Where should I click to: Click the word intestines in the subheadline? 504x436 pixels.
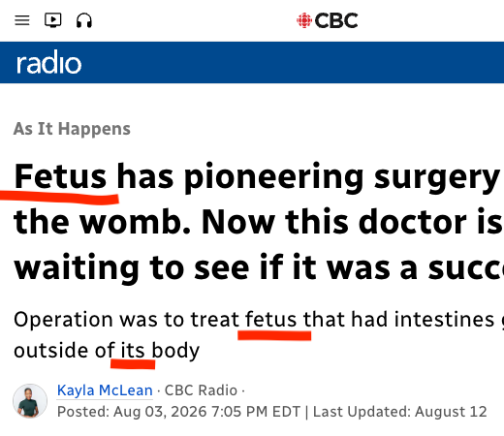pyautogui.click(x=444, y=320)
